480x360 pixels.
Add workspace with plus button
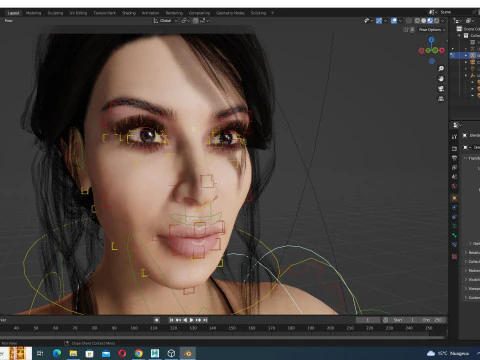click(x=272, y=13)
